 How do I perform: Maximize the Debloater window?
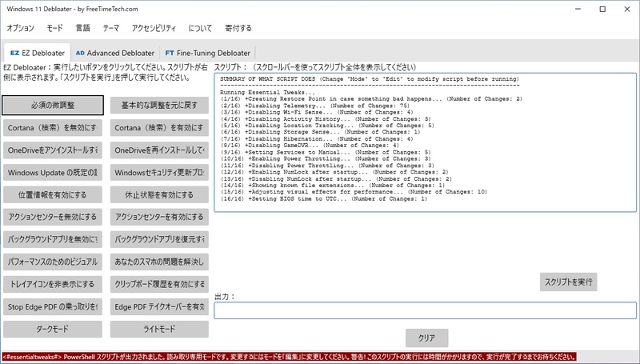tap(602, 9)
